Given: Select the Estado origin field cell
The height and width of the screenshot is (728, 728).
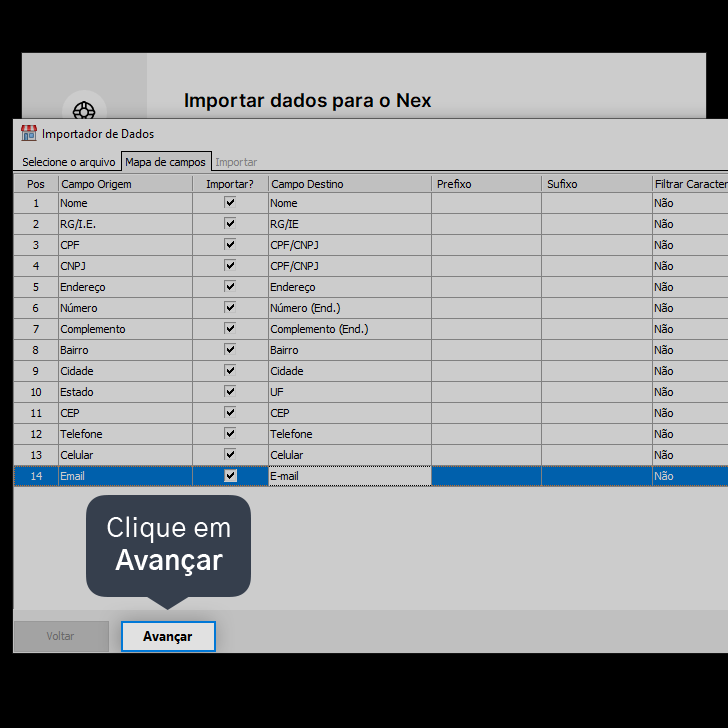Looking at the screenshot, I should pos(125,392).
